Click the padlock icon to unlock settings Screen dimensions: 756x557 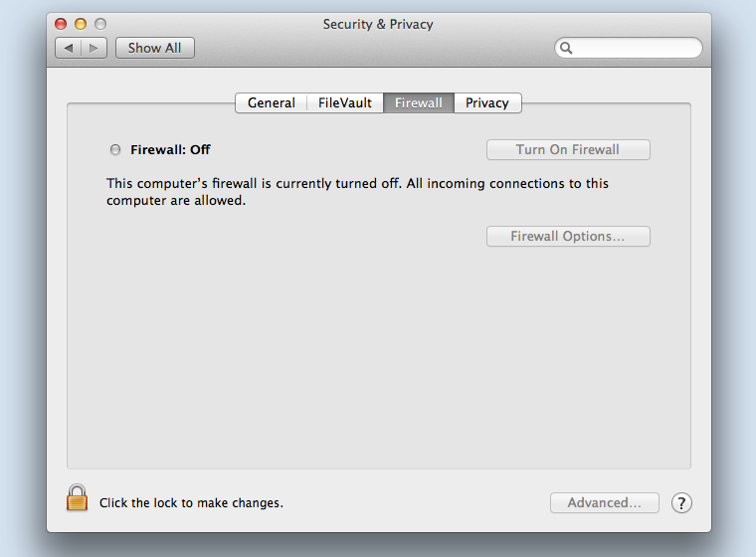(78, 497)
